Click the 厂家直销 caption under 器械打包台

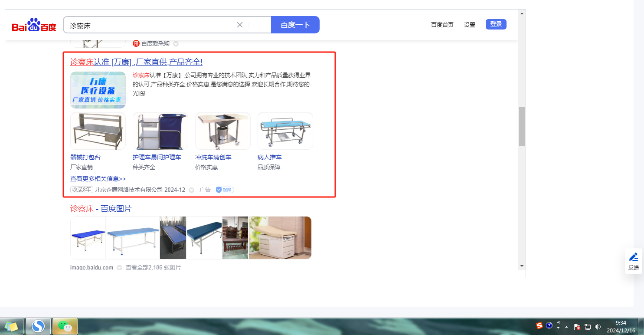point(82,167)
